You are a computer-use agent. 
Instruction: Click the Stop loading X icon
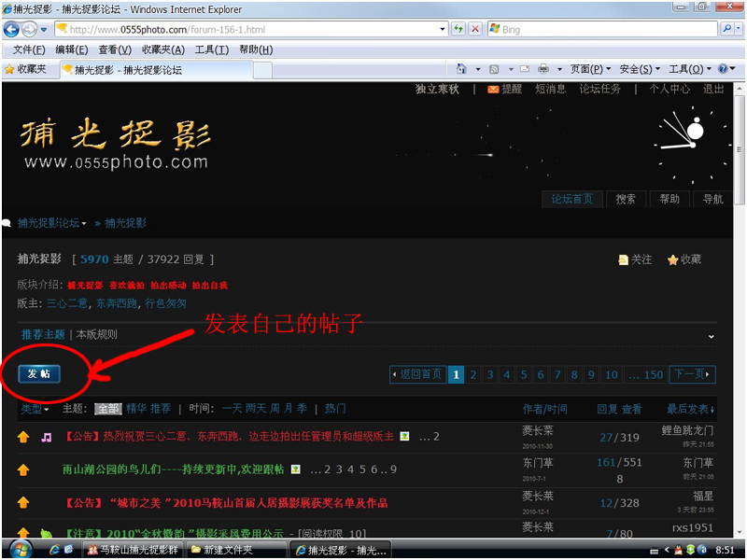475,30
